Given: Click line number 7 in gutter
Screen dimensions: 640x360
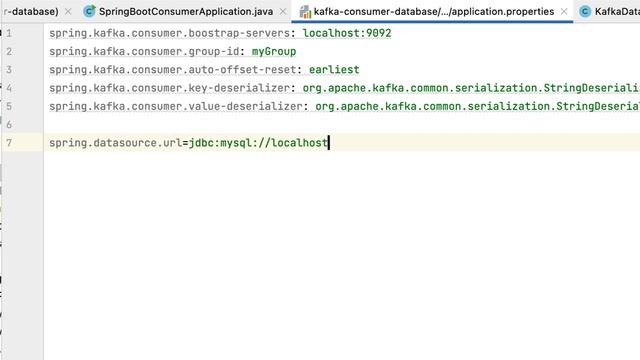Looking at the screenshot, I should click(x=9, y=143).
